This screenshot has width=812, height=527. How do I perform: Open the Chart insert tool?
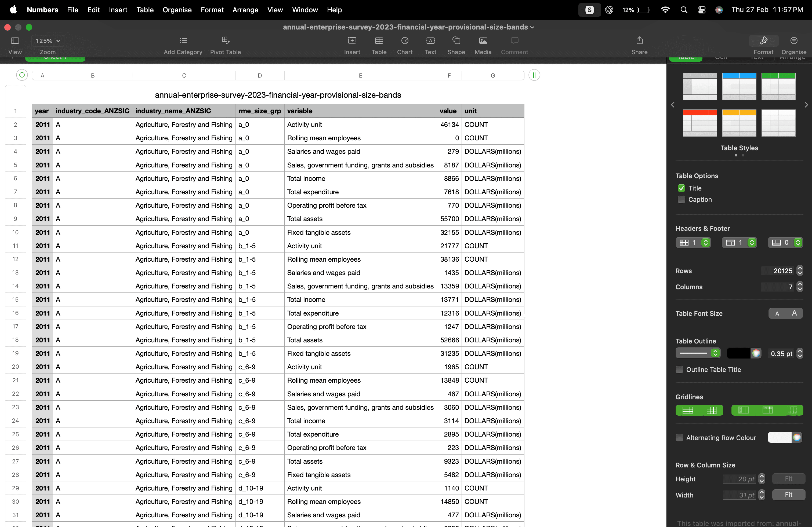point(405,41)
